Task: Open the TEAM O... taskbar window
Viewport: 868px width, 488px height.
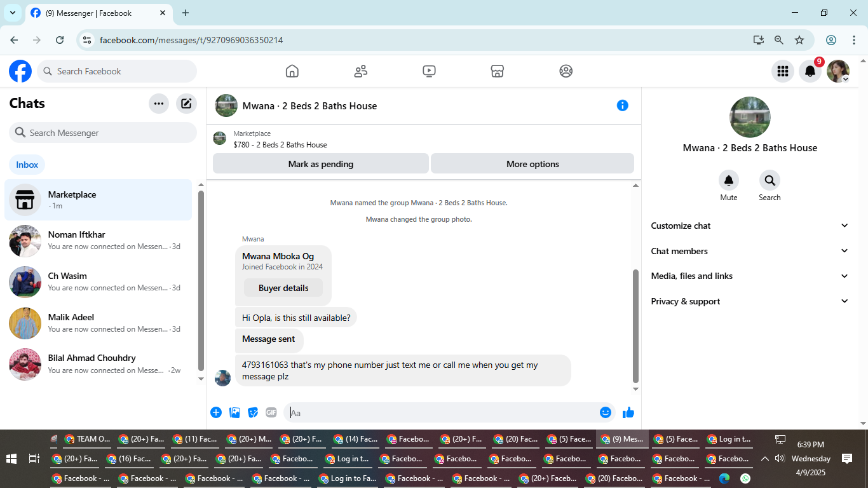Action: [88, 439]
